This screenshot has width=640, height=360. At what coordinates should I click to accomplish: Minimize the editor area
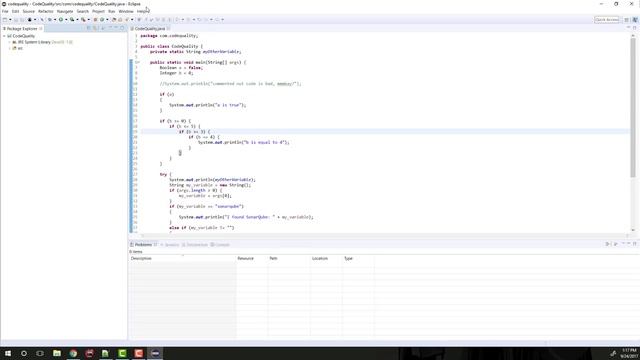tap(629, 28)
